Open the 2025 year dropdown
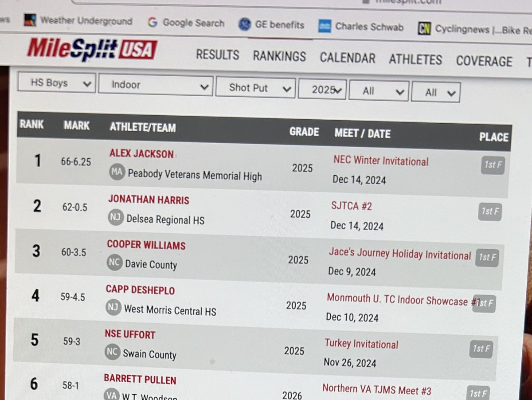532x400 pixels. coord(322,90)
